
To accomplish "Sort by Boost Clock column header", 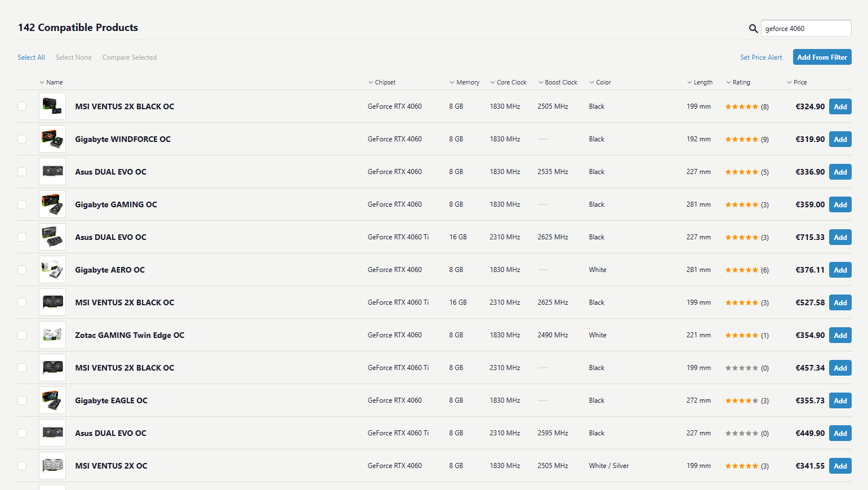I will click(x=558, y=82).
